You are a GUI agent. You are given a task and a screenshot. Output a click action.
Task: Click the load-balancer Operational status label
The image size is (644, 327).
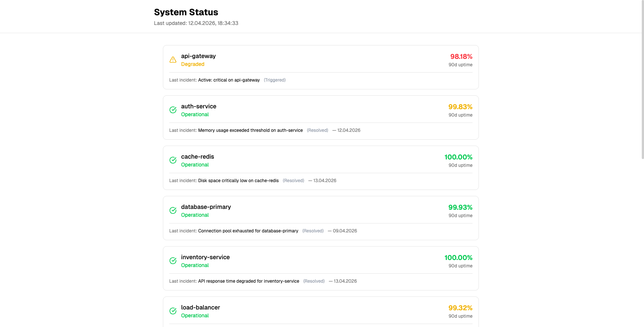(195, 315)
